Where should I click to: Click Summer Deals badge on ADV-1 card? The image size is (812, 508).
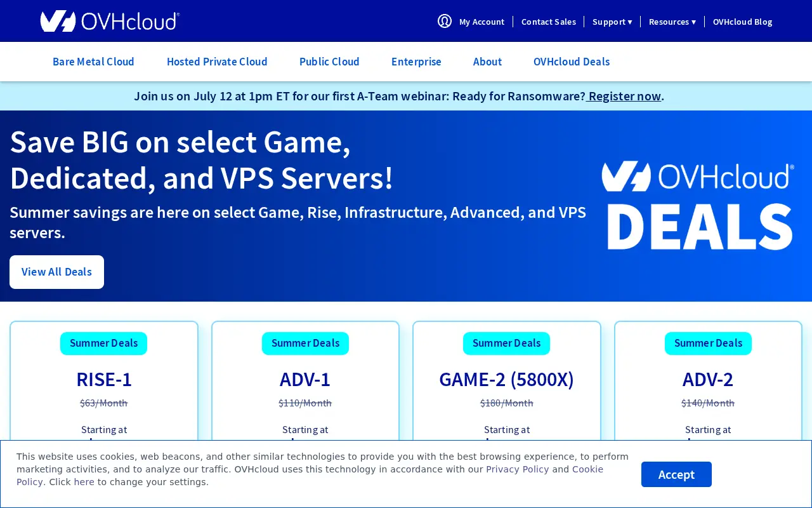(x=305, y=344)
